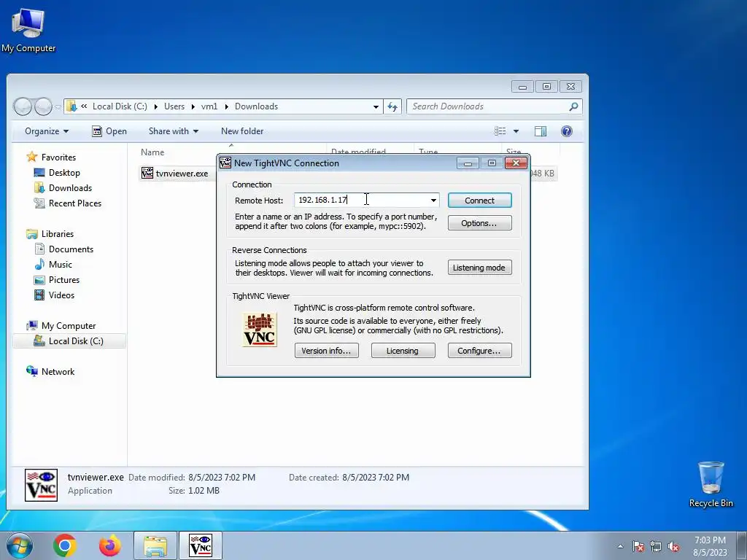Open My Computer desktop icon
Image resolution: width=747 pixels, height=560 pixels.
[28, 29]
